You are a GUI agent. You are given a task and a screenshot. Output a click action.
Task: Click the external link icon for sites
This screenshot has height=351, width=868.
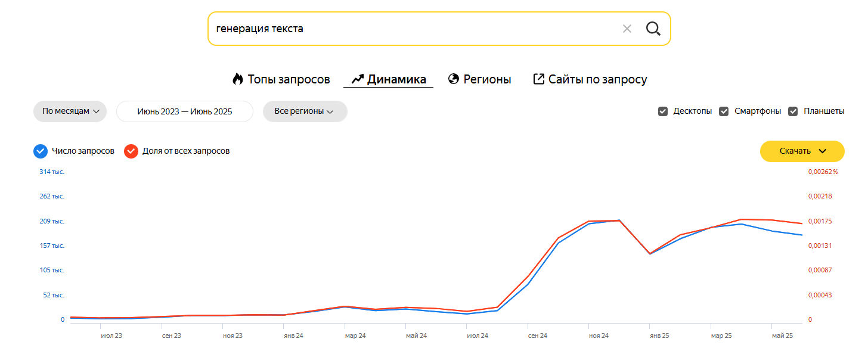[538, 79]
